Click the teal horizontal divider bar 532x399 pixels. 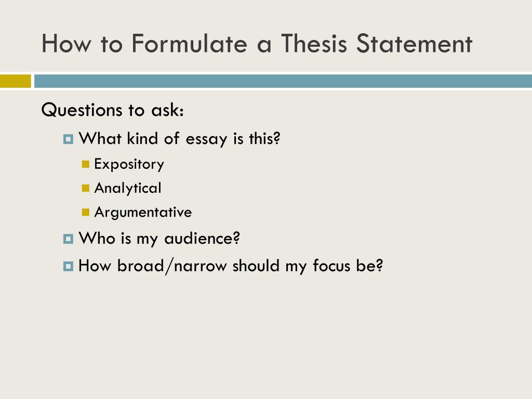pyautogui.click(x=283, y=81)
